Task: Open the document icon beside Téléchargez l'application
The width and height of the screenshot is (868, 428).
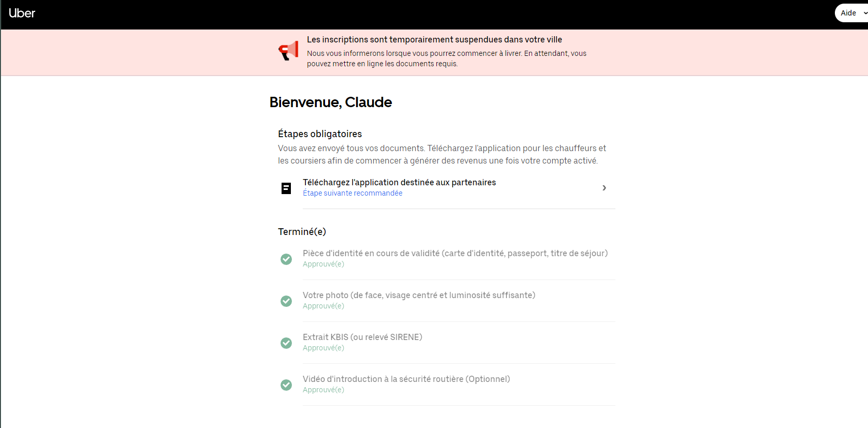Action: pos(286,188)
